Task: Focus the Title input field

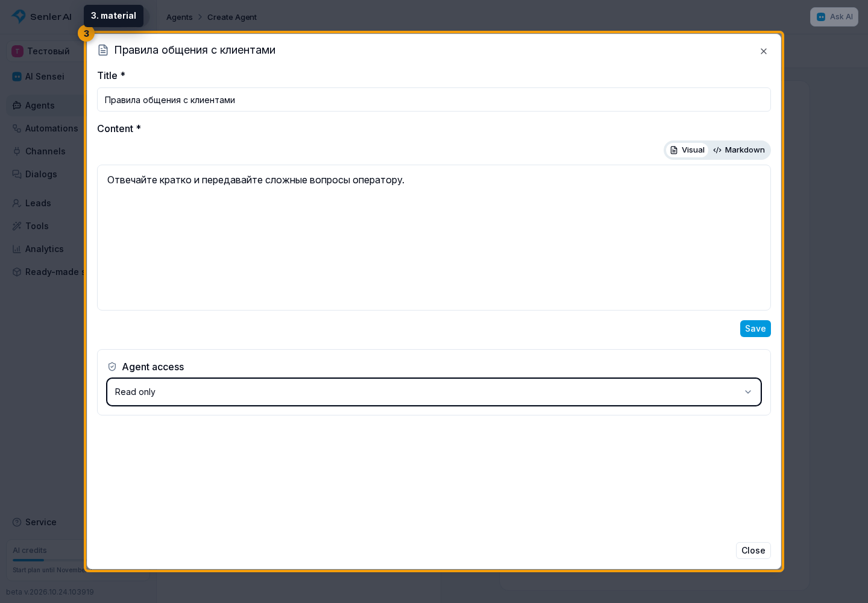Action: pos(434,99)
